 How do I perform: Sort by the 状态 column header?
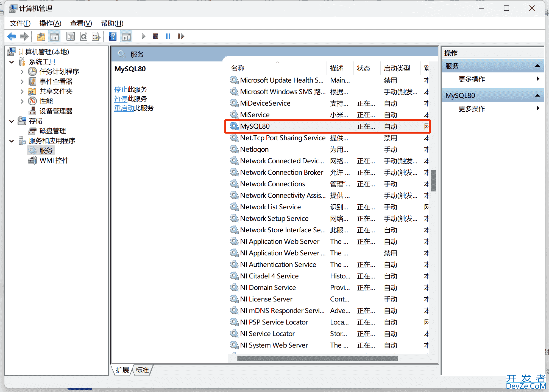tap(367, 68)
